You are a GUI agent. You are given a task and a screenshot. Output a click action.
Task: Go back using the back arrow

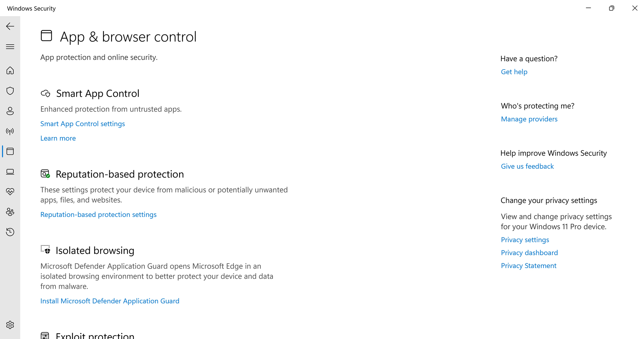tap(10, 26)
